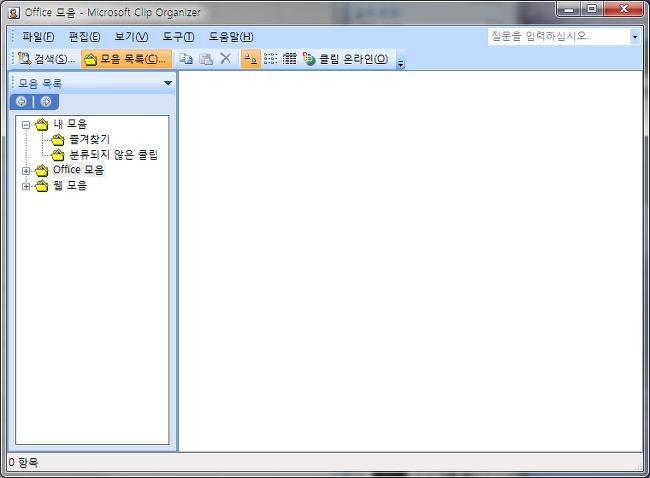Switch to Thumbnails view icon
Screen dimensions: 650x478
[x=250, y=59]
